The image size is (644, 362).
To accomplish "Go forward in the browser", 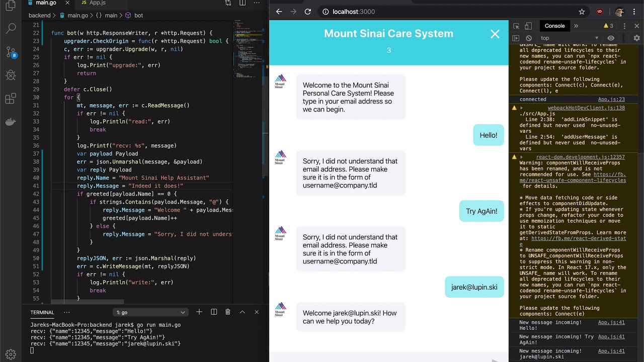I will (x=293, y=12).
